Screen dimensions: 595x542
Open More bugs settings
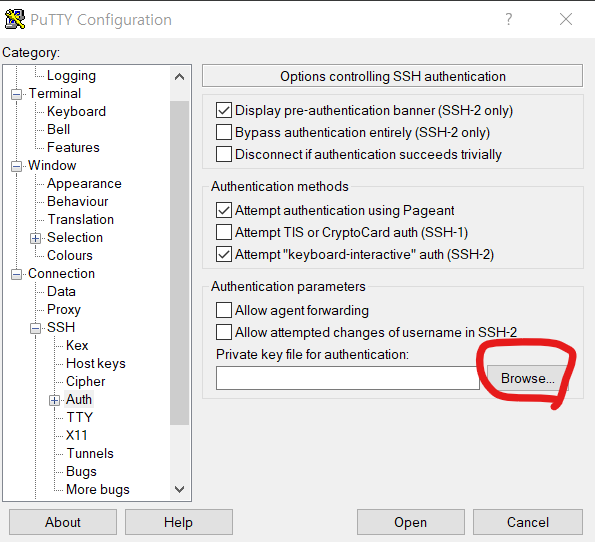(x=98, y=489)
